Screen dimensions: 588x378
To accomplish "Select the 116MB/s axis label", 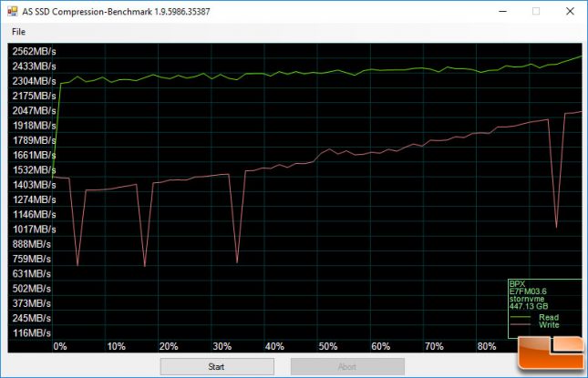I will (x=32, y=332).
